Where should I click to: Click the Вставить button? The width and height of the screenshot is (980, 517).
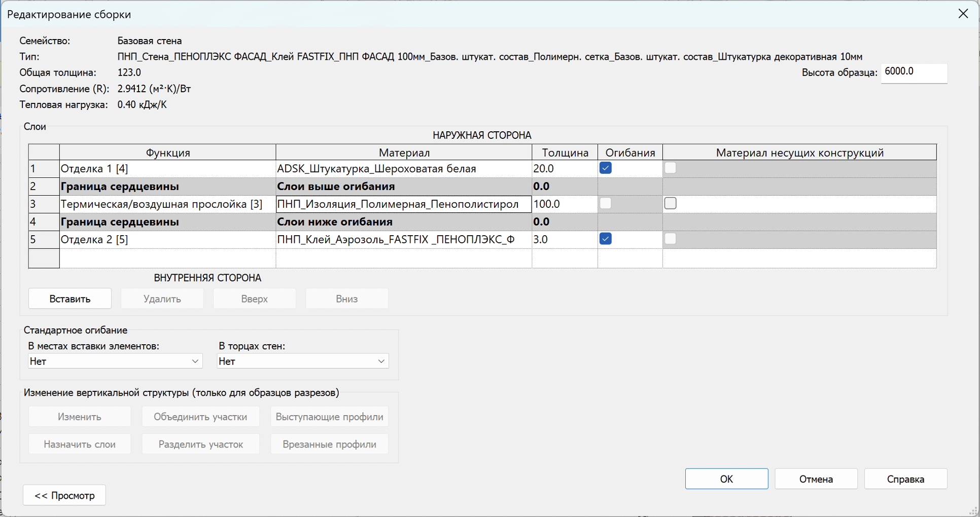(x=70, y=299)
